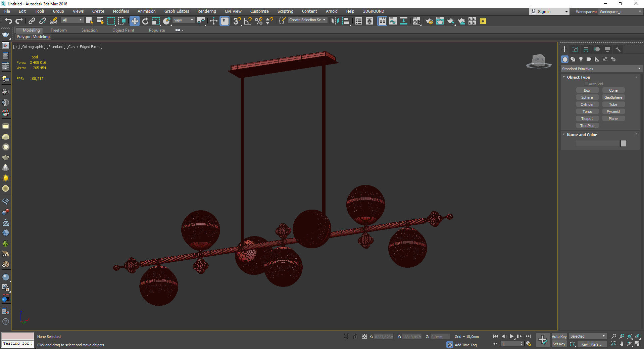Image resolution: width=644 pixels, height=349 pixels.
Task: Select the Lights creation category
Action: point(581,59)
